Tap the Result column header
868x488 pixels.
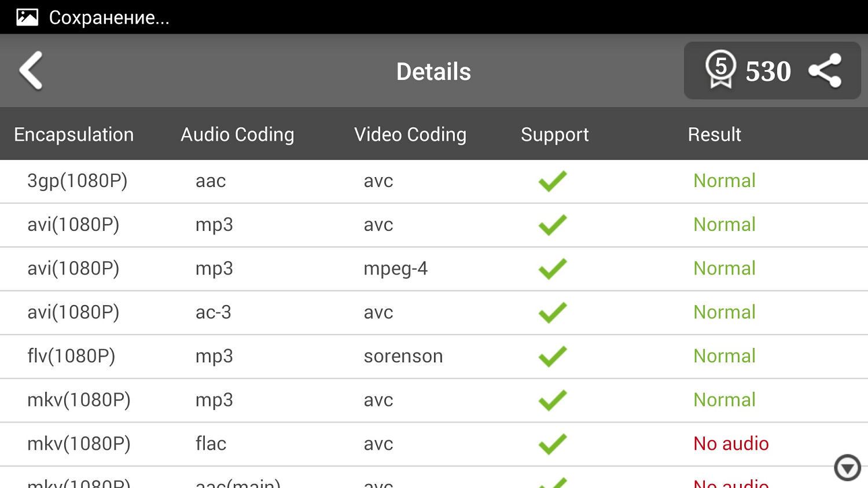(714, 134)
